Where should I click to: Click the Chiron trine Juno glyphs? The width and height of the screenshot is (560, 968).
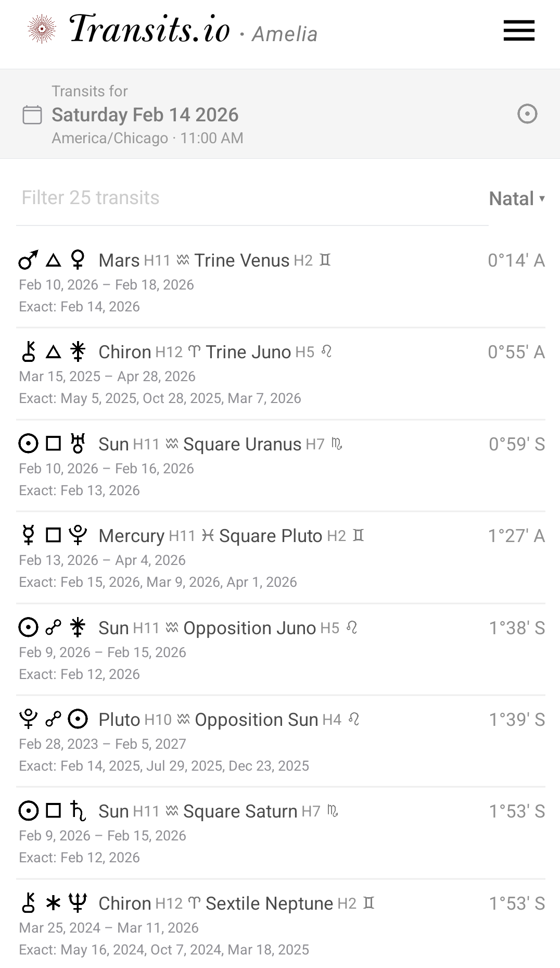53,352
